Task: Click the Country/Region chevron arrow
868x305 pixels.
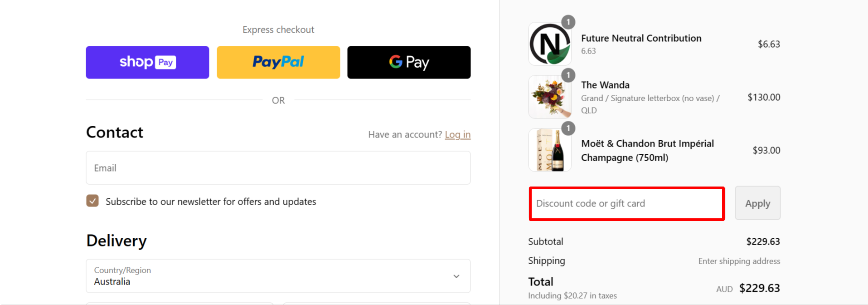Action: click(456, 275)
